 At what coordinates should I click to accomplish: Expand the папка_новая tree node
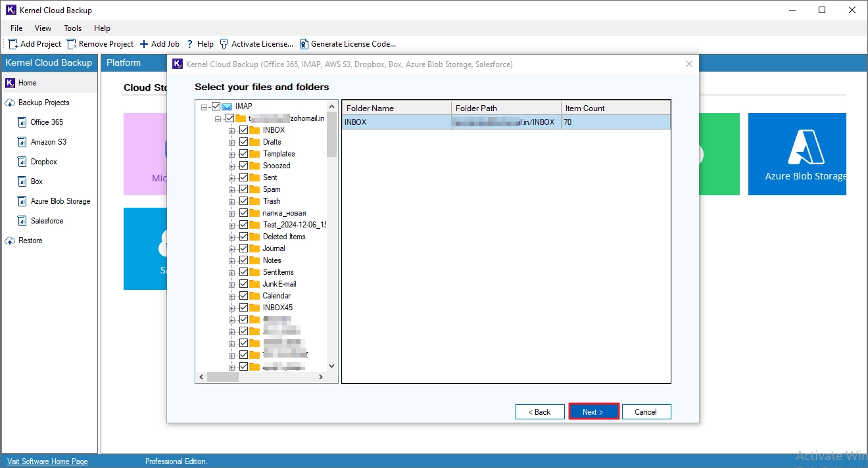click(231, 214)
